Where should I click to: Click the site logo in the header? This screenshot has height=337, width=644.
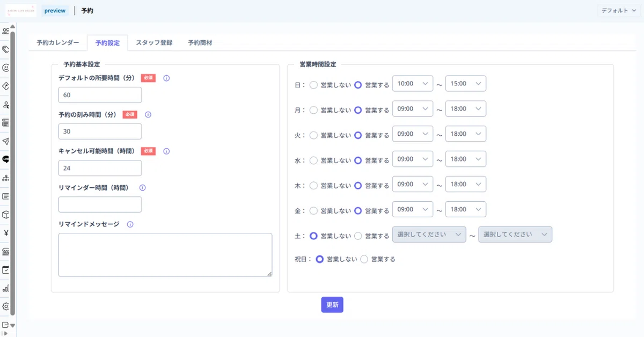pyautogui.click(x=20, y=11)
